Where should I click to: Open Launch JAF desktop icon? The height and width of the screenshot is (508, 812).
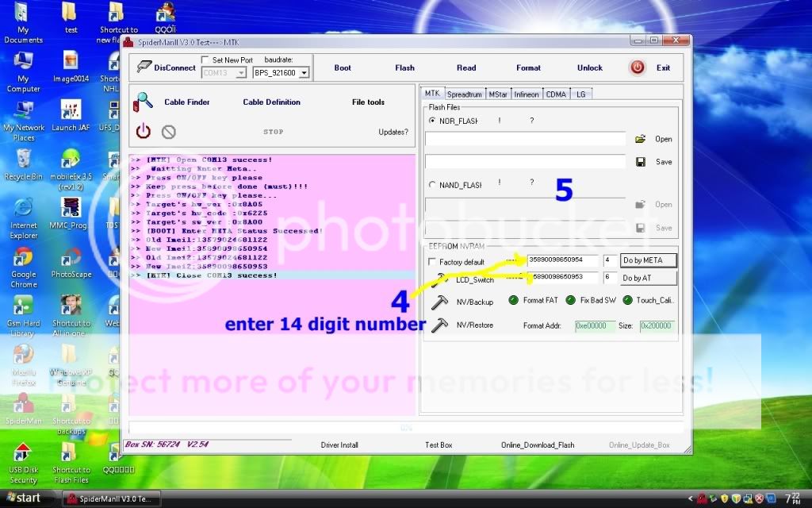pyautogui.click(x=71, y=116)
